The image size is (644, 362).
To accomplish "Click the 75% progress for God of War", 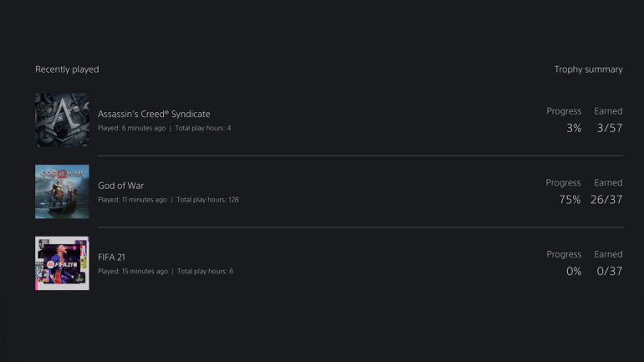I will click(570, 200).
